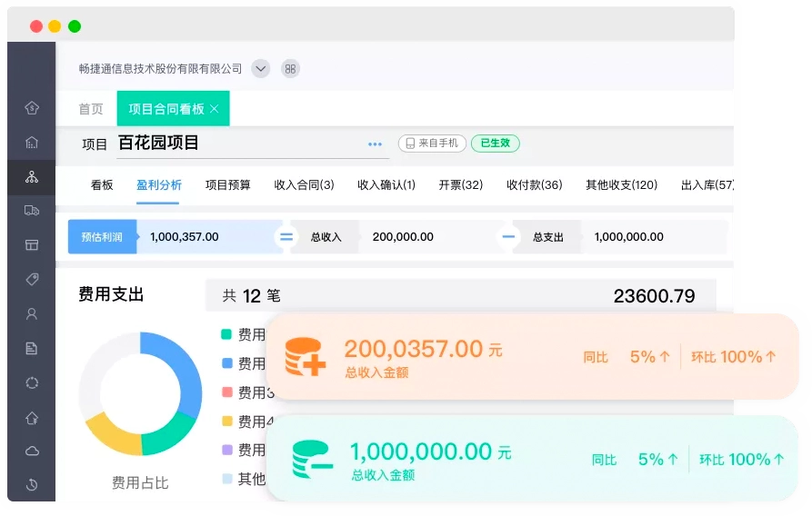Open the house with arrow icon in sidebar
Viewport: 812px width, 516px height.
[32, 418]
